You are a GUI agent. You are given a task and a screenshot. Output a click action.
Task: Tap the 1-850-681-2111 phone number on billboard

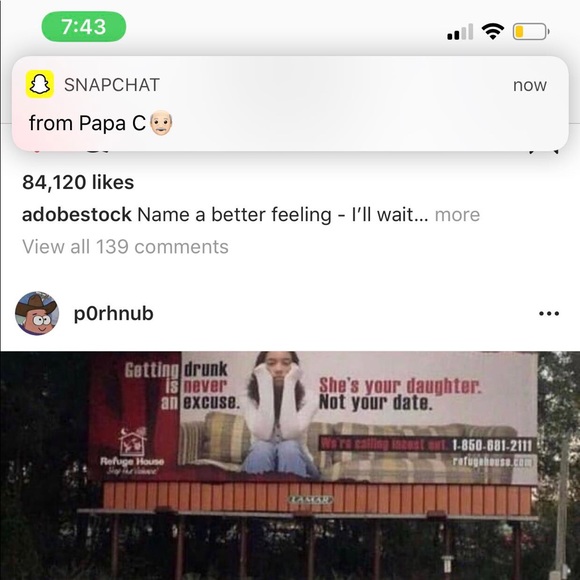point(492,445)
